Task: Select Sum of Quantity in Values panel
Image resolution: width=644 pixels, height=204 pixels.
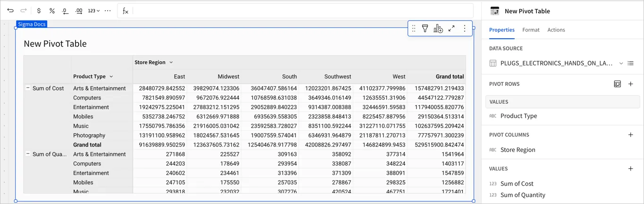Action: 523,195
